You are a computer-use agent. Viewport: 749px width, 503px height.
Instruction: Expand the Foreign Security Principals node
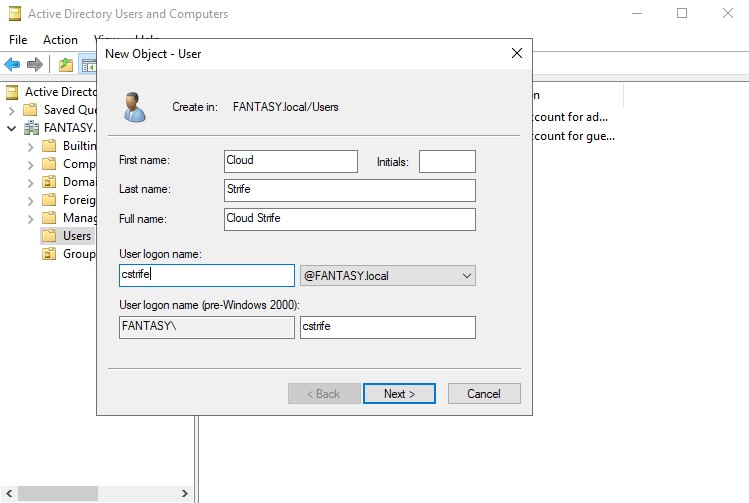(x=31, y=201)
